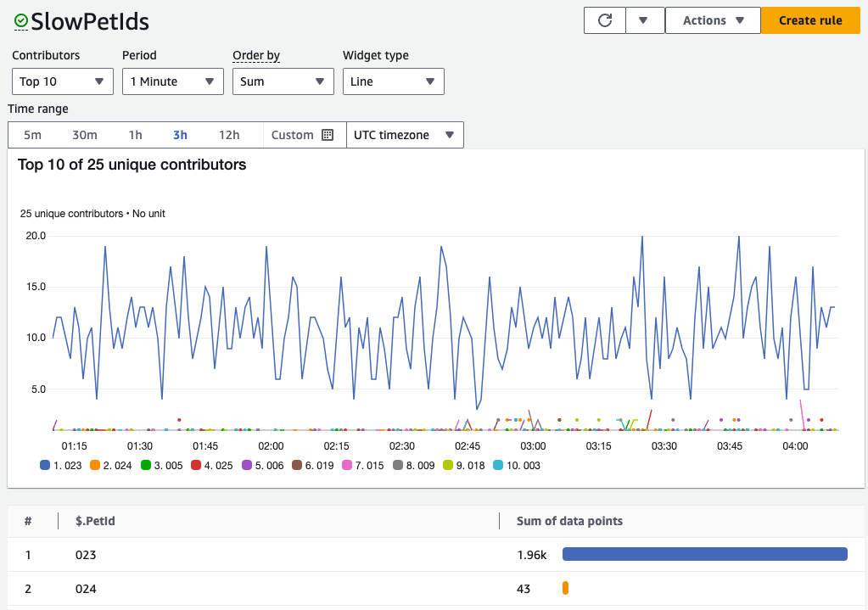Click the gray legend dot for contributor 8. 009
Screen dimensions: 868x610
click(x=398, y=465)
